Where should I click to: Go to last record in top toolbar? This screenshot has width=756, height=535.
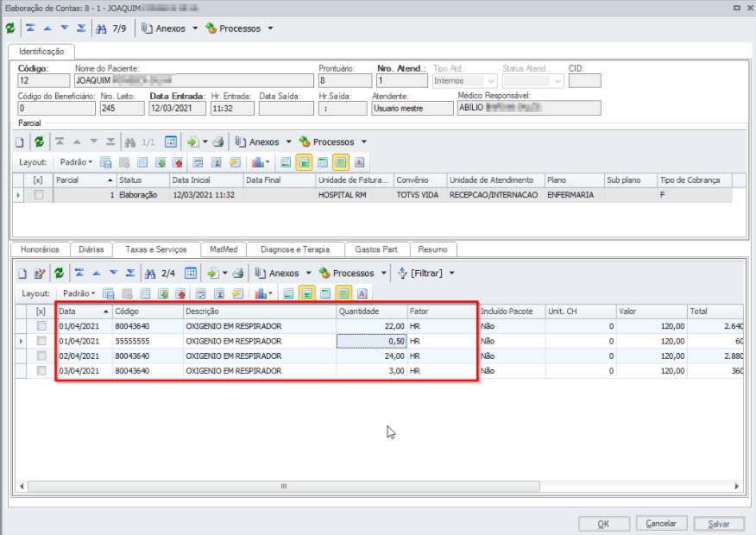tap(81, 28)
